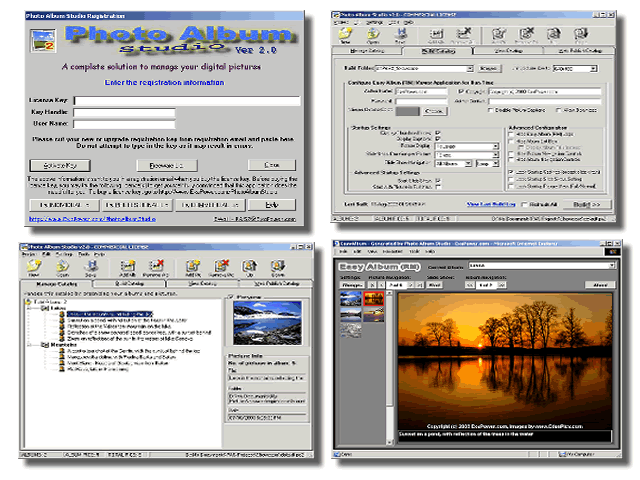The width and height of the screenshot is (640, 480).
Task: Toggle the Refresh All checkbox
Action: pyautogui.click(x=525, y=204)
